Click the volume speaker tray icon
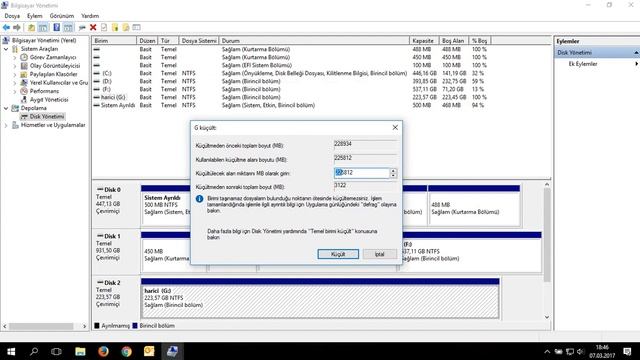The width and height of the screenshot is (640, 360). coord(580,351)
